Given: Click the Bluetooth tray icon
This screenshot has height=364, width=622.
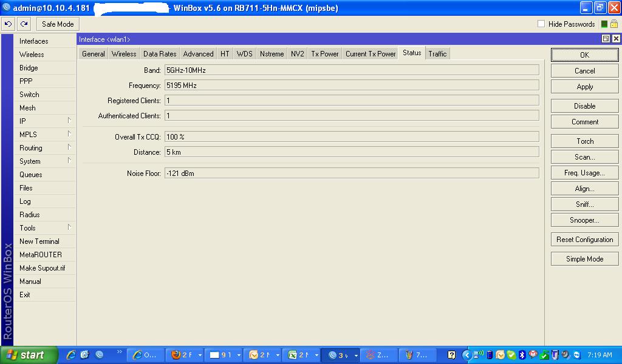Looking at the screenshot, I should point(522,355).
